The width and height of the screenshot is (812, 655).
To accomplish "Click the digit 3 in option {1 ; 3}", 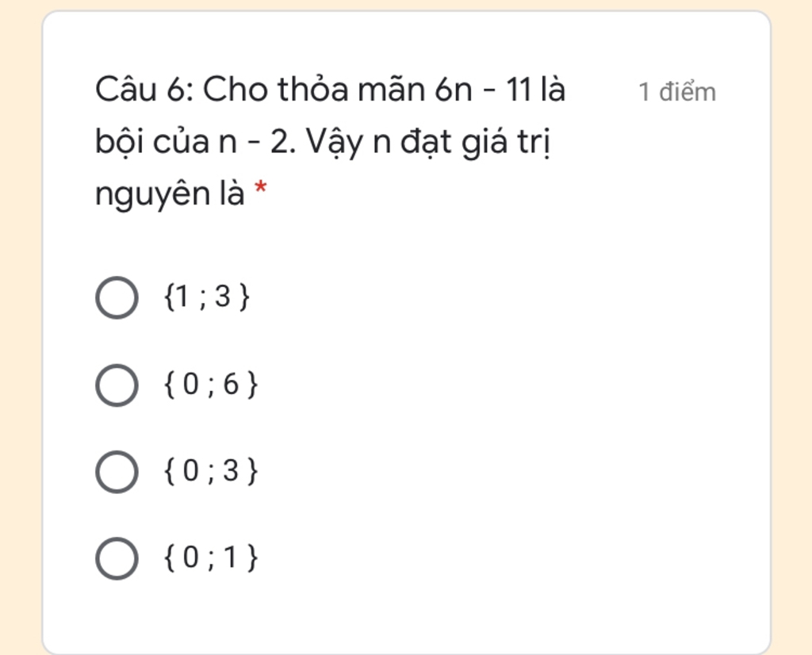I will coord(222,297).
